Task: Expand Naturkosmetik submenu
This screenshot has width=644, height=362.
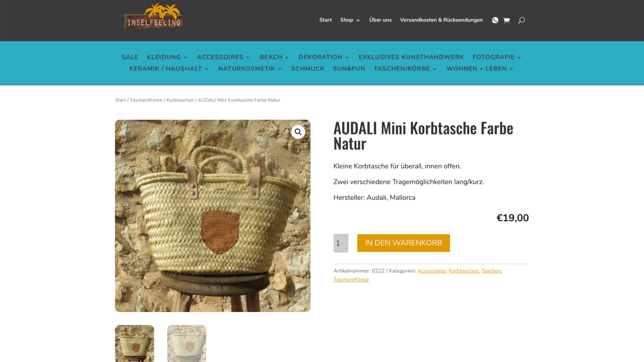Action: 250,69
